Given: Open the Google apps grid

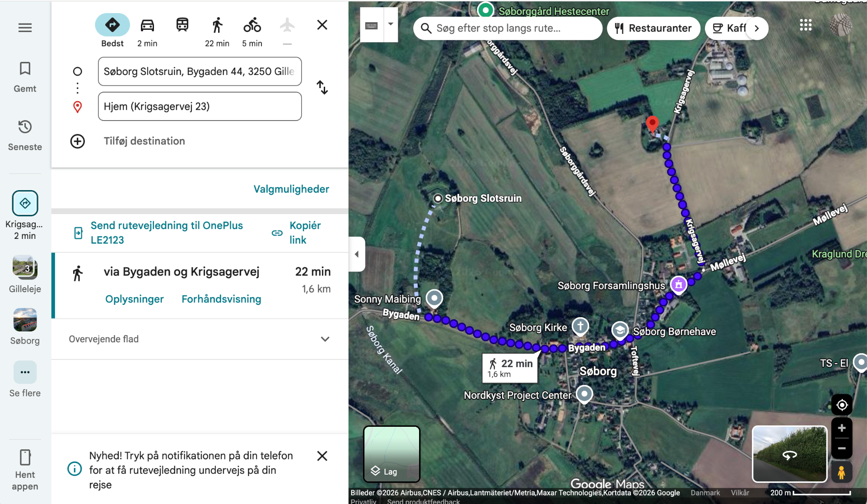Looking at the screenshot, I should (x=805, y=25).
